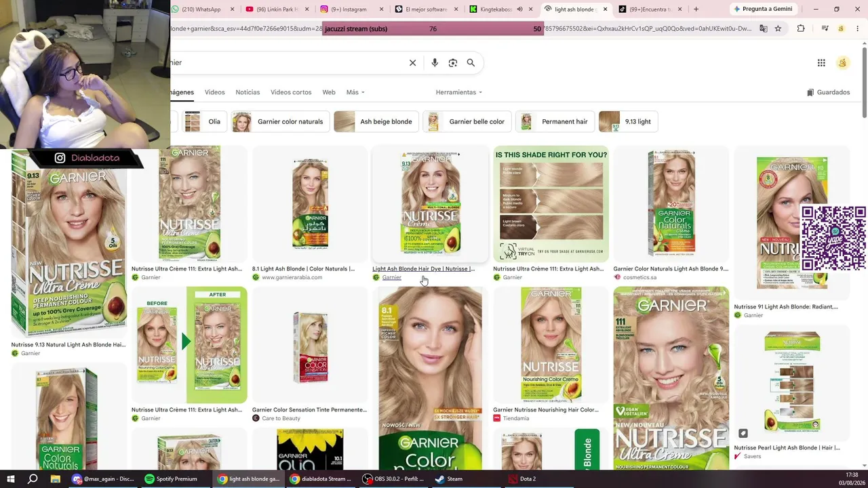Mute the Kingtekaboss tab audio
868x488 pixels.
[x=519, y=9]
